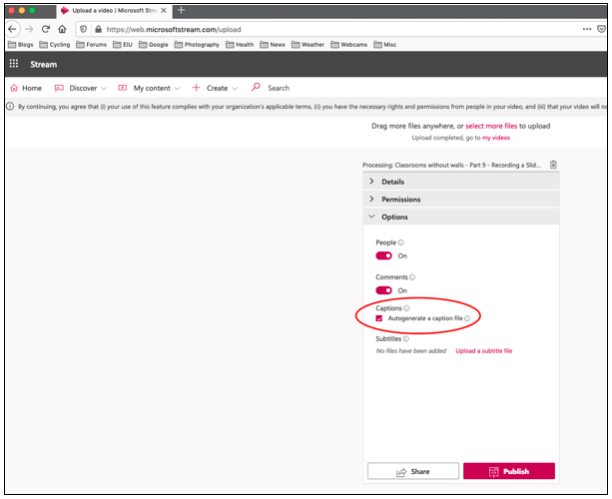Image resolution: width=612 pixels, height=499 pixels.
Task: Open the My content menu
Action: pos(150,88)
